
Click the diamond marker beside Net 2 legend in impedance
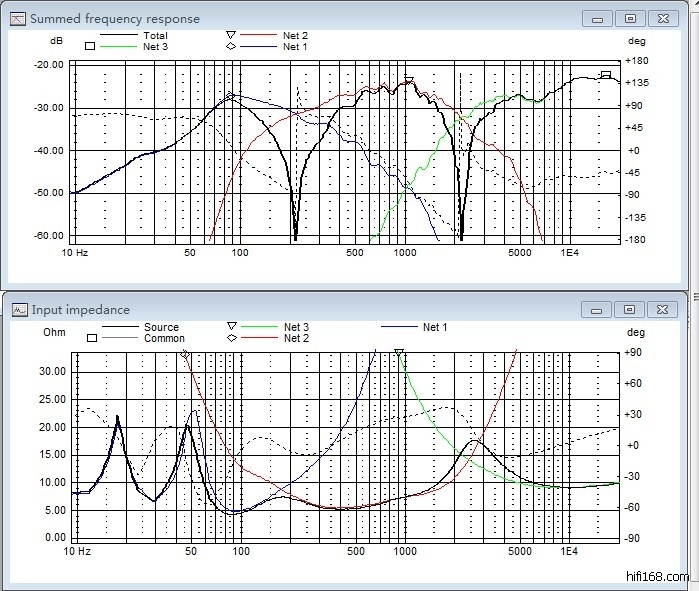[x=232, y=338]
